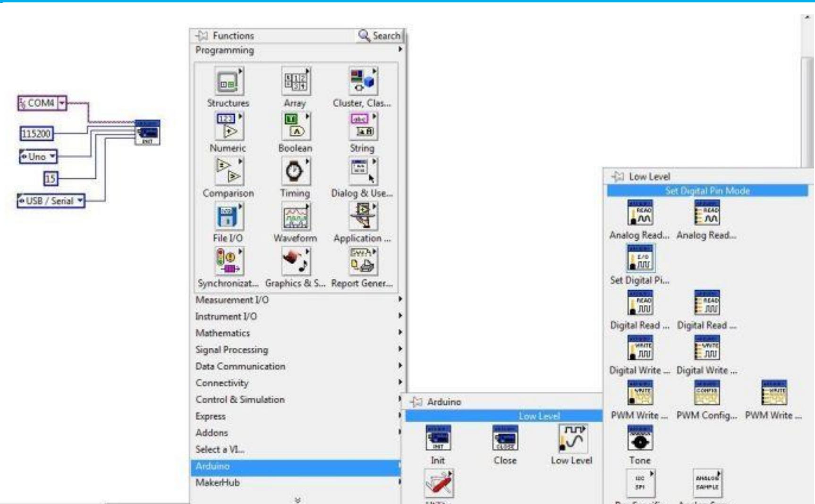Open the Analog Sample subpalette icon
815x504 pixels.
click(x=707, y=483)
